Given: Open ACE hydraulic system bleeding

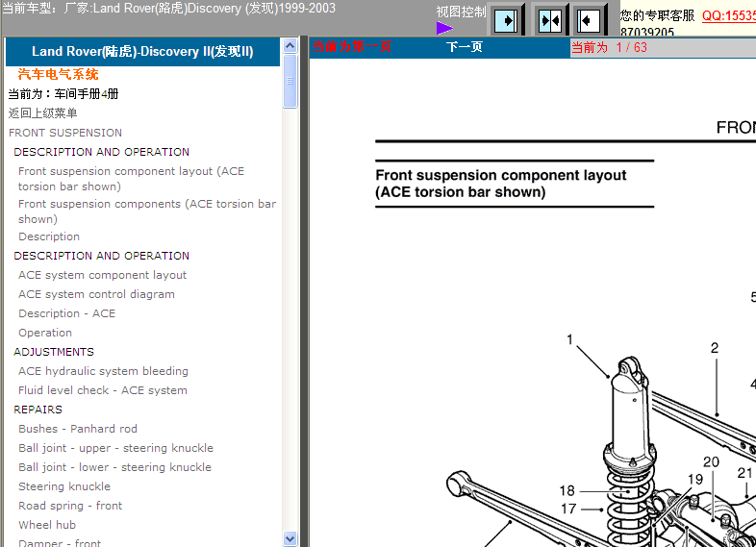Looking at the screenshot, I should pos(103,371).
